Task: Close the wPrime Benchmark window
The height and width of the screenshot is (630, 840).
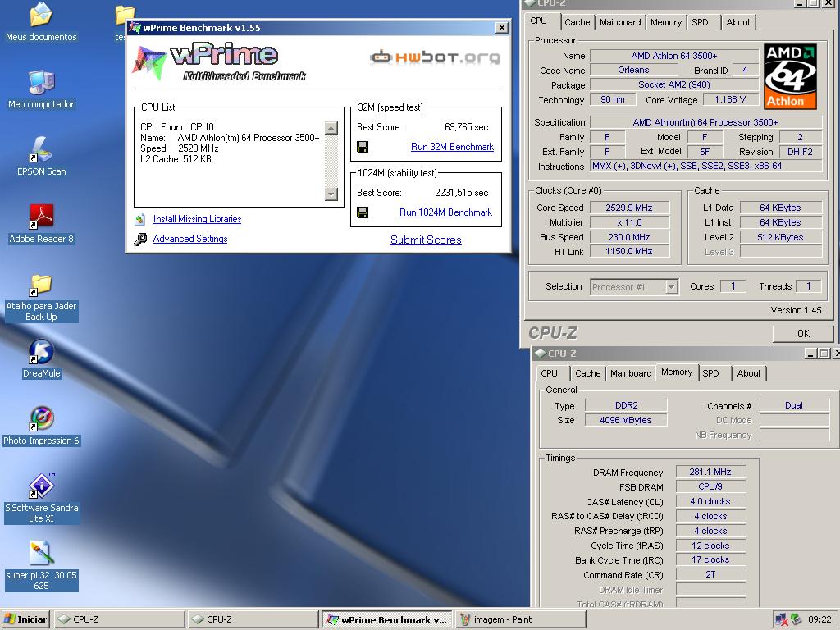Action: [x=502, y=28]
